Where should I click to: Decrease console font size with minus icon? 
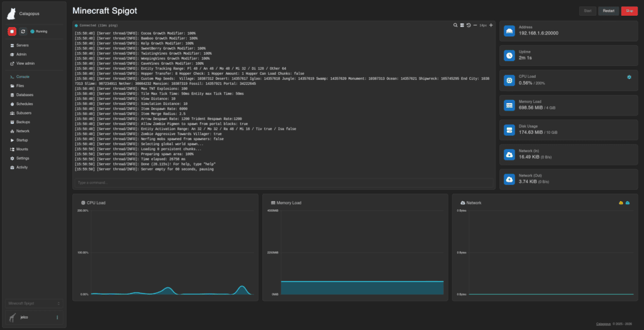pyautogui.click(x=475, y=25)
